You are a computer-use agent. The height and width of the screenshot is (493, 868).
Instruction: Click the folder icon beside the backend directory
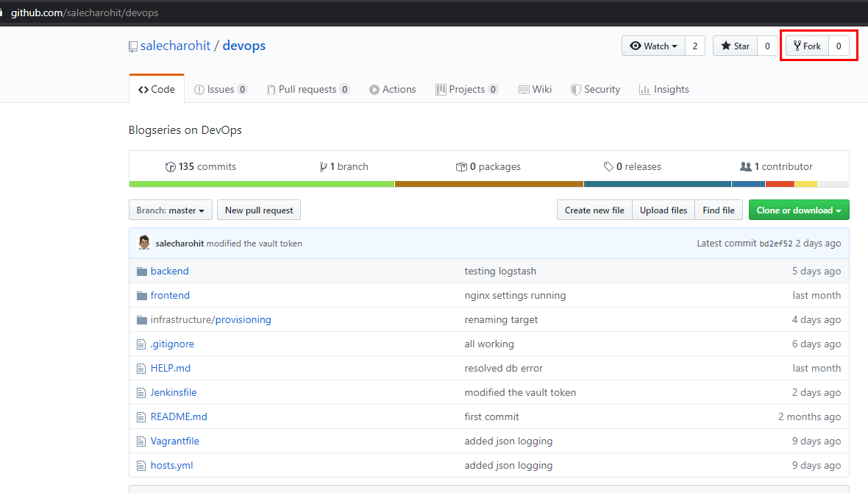pos(141,271)
